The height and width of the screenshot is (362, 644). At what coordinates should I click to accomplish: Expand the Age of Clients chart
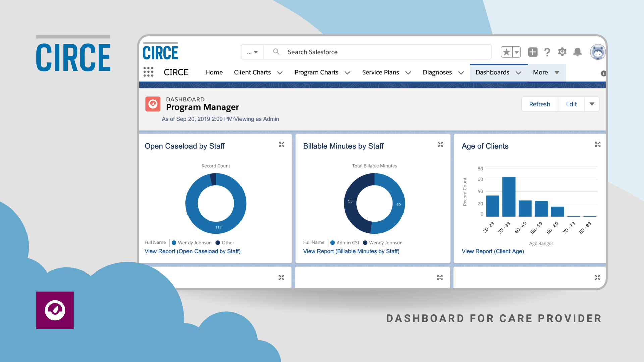pos(598,144)
